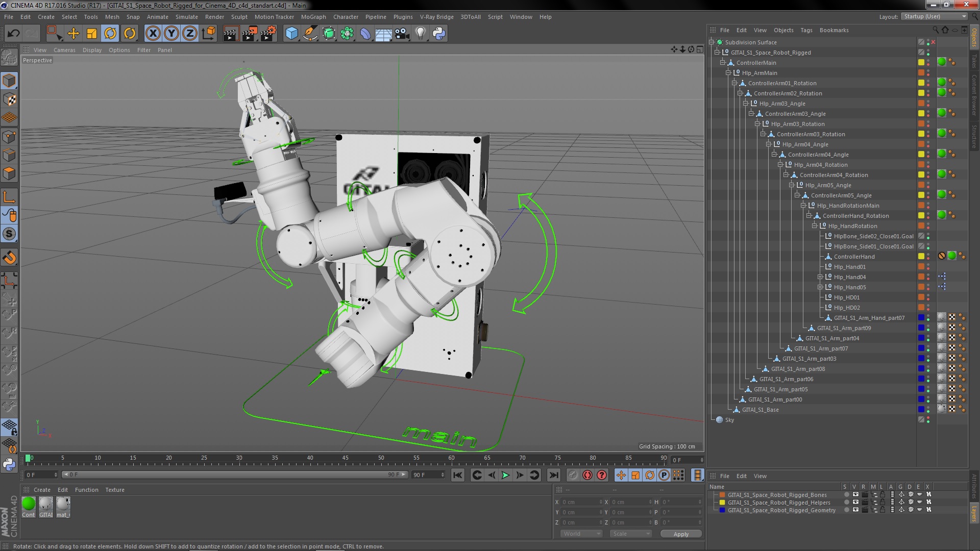Toggle Autokeying red button
This screenshot has height=551, width=980.
pyautogui.click(x=587, y=475)
